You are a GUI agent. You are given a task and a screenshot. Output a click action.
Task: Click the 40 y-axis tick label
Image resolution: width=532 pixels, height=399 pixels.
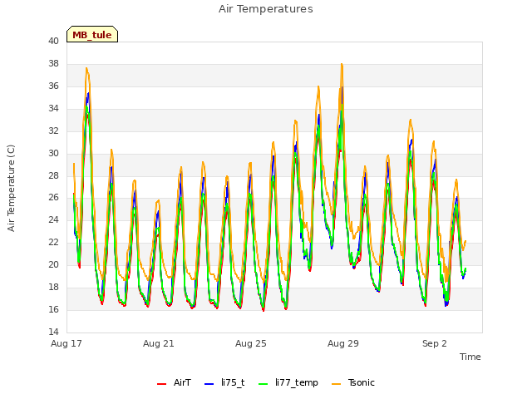point(53,42)
